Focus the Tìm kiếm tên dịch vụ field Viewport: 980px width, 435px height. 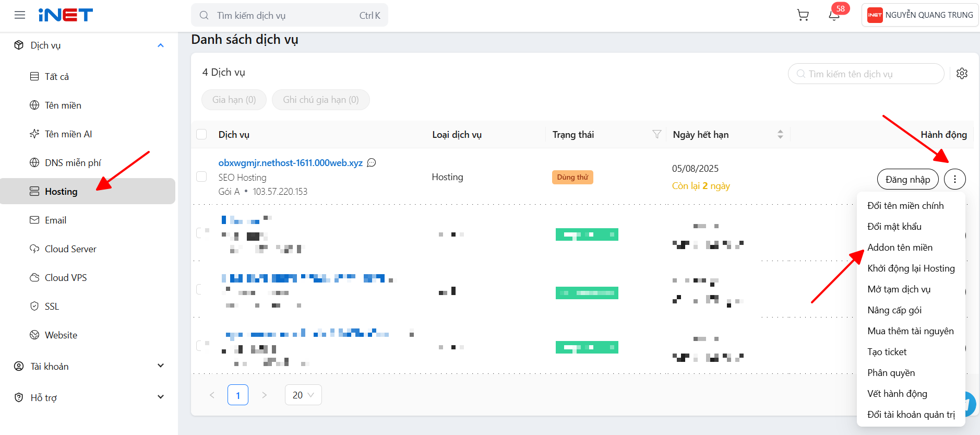click(866, 74)
